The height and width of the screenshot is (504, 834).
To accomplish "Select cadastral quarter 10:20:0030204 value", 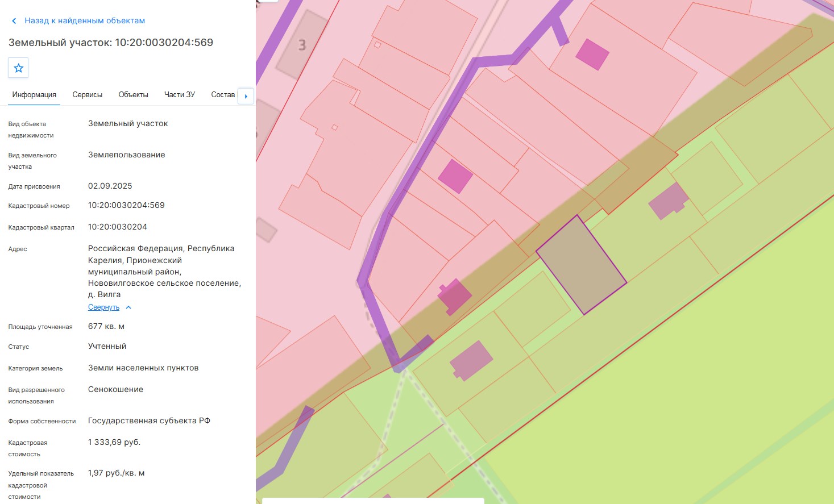I will pyautogui.click(x=118, y=227).
